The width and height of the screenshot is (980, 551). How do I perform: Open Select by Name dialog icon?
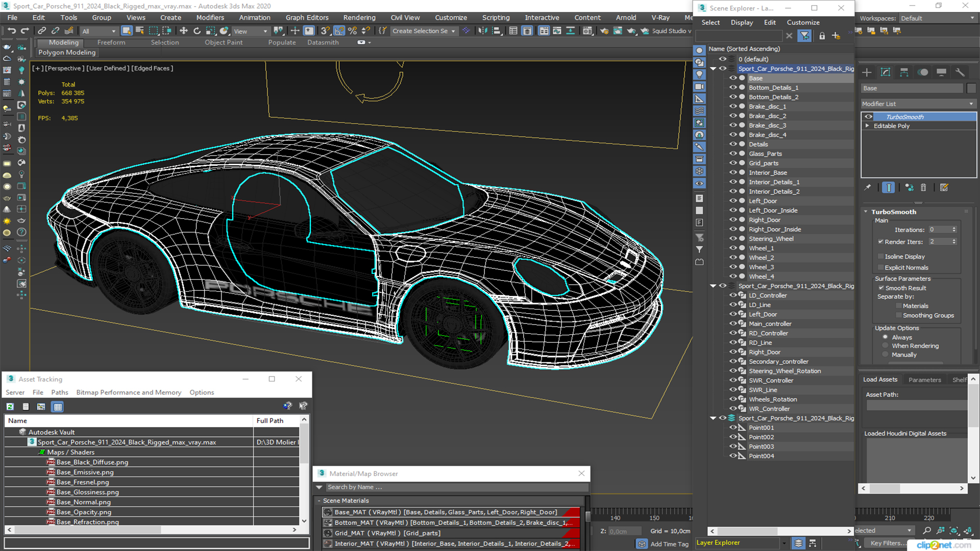point(140,31)
